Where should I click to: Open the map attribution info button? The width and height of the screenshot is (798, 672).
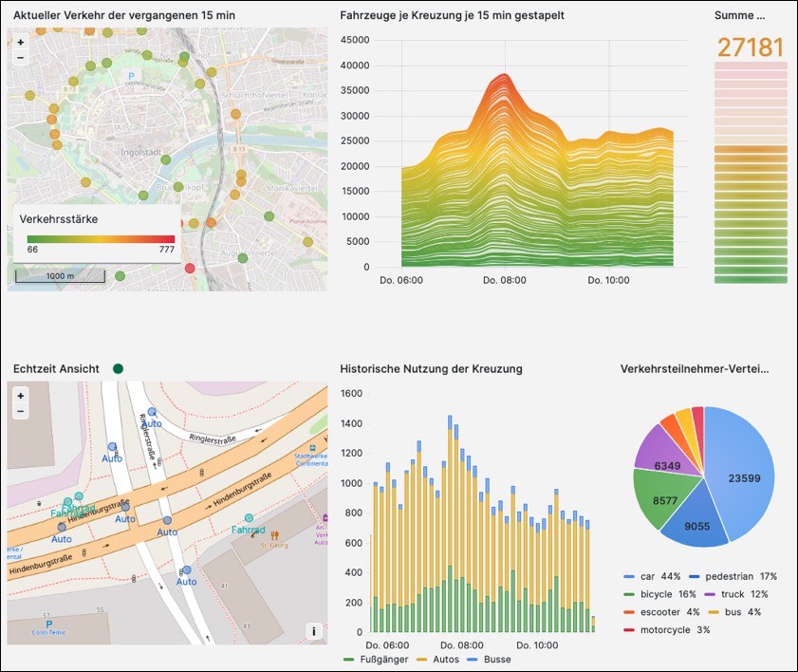(x=314, y=631)
